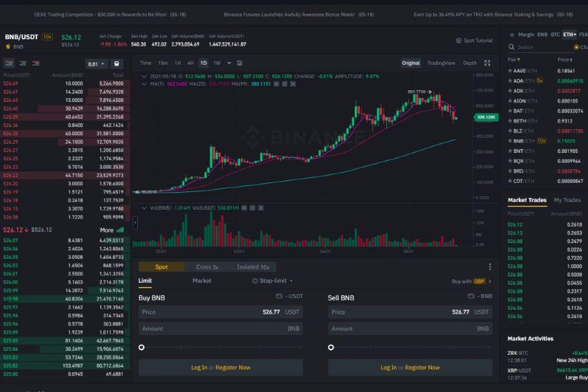This screenshot has height=392, width=588.
Task: Switch to Depth chart tab
Action: pyautogui.click(x=470, y=63)
